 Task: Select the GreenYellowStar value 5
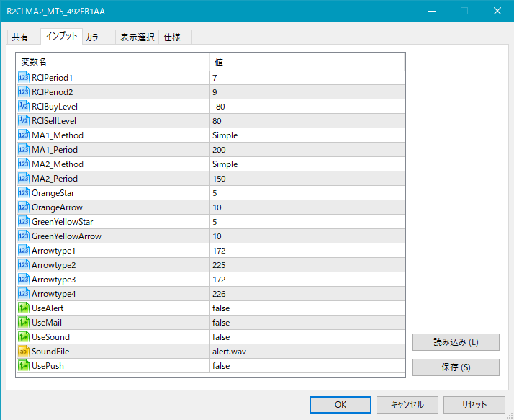[x=307, y=222]
